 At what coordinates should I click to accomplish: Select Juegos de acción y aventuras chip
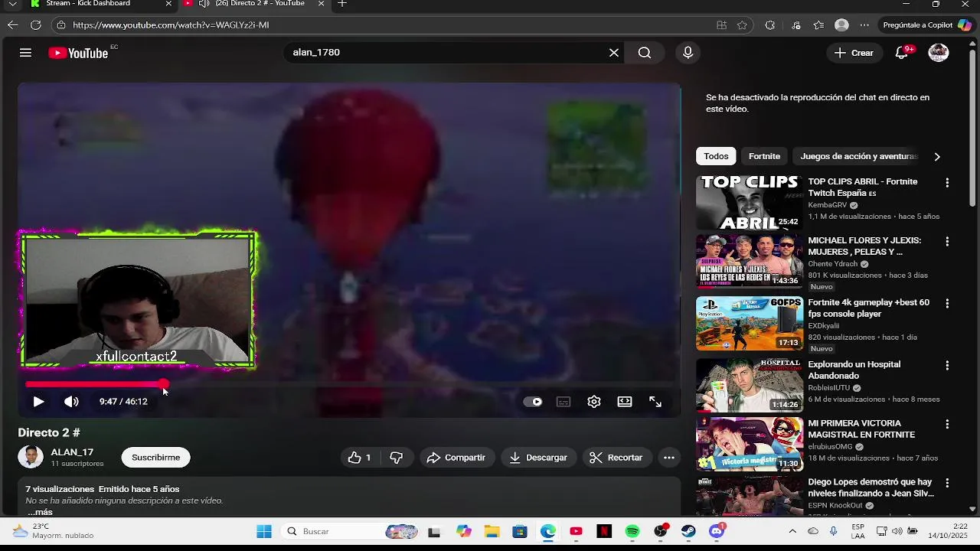858,156
